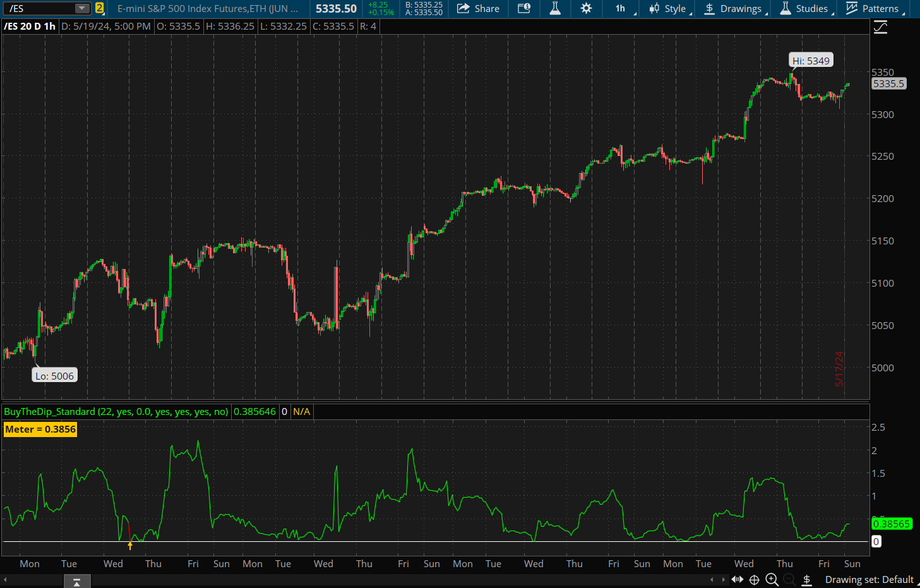920x588 pixels.
Task: Click the '/ES 20 D 1h' chart title
Action: coord(30,26)
